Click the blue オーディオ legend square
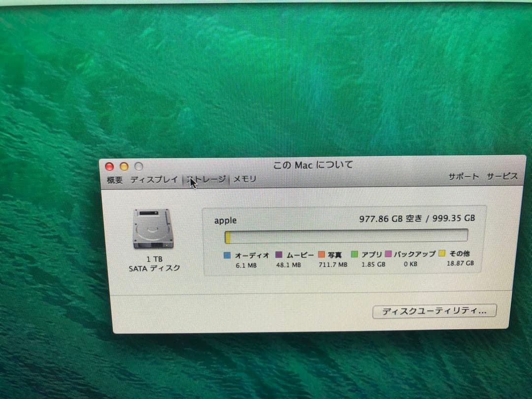532x399 pixels. [x=226, y=255]
